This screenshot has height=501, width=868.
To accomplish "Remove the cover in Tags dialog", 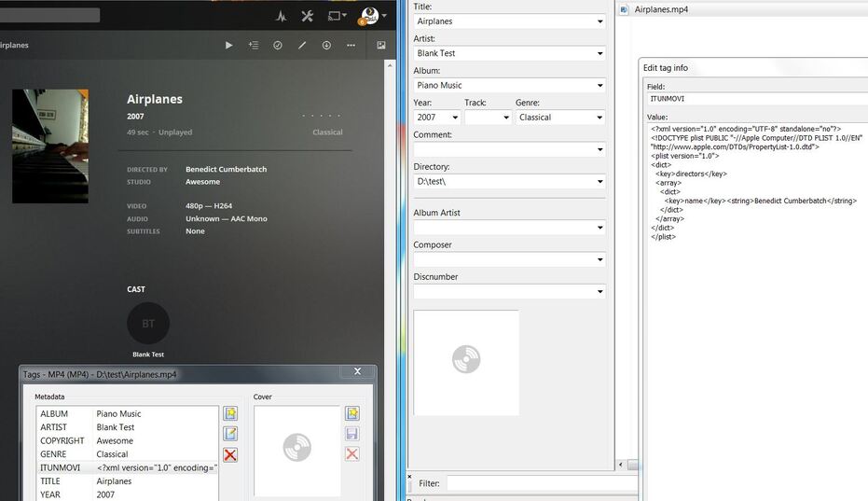I will pyautogui.click(x=352, y=454).
